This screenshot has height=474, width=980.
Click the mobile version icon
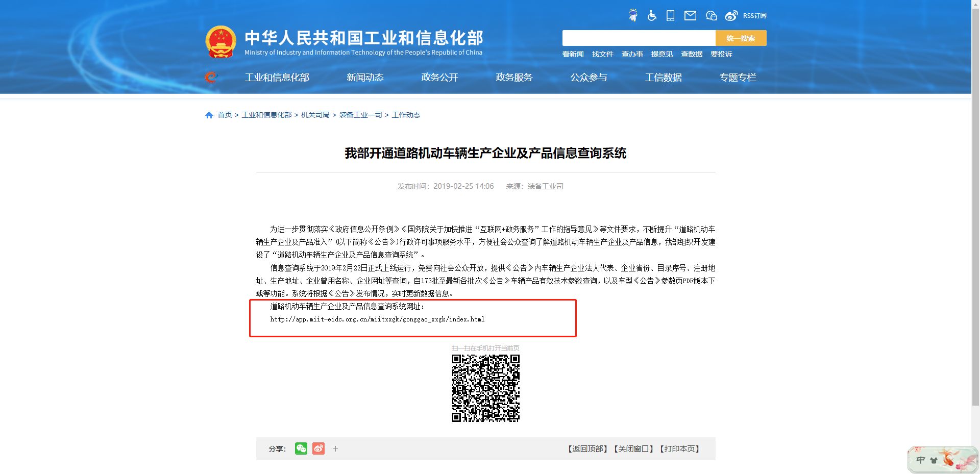point(670,15)
